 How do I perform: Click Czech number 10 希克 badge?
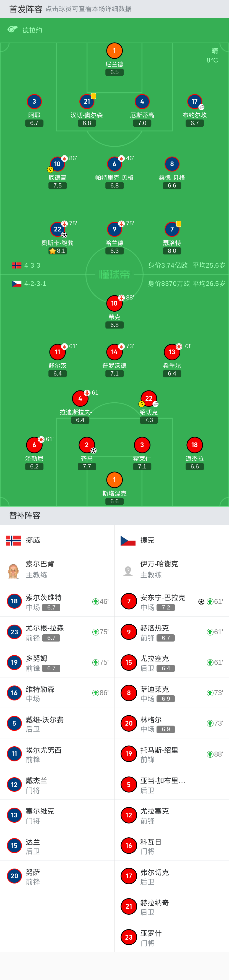[114, 304]
